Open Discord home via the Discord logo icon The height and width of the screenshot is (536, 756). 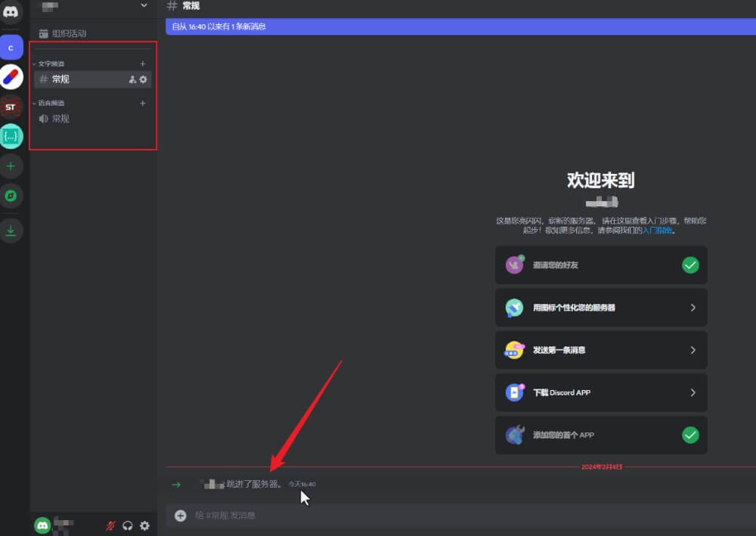11,11
